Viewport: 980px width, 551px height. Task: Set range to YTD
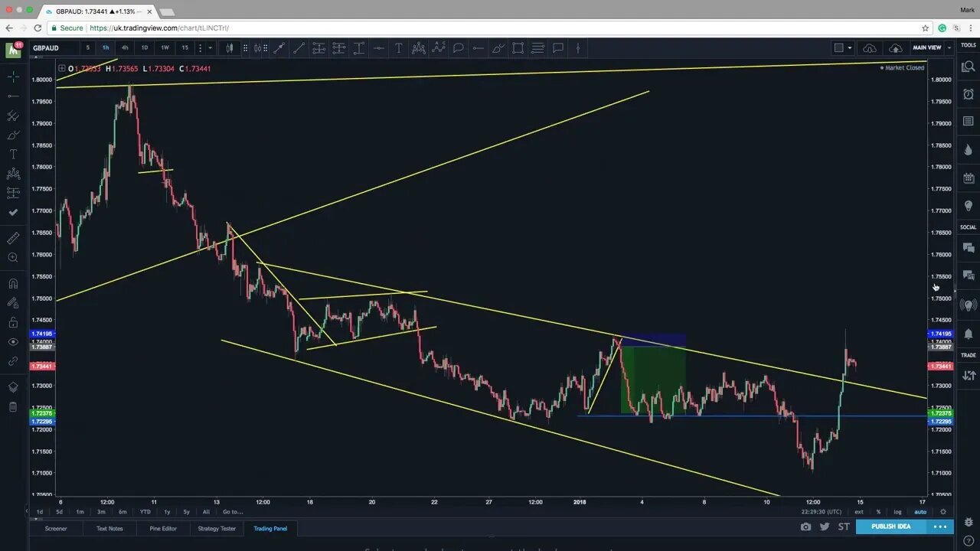point(145,512)
